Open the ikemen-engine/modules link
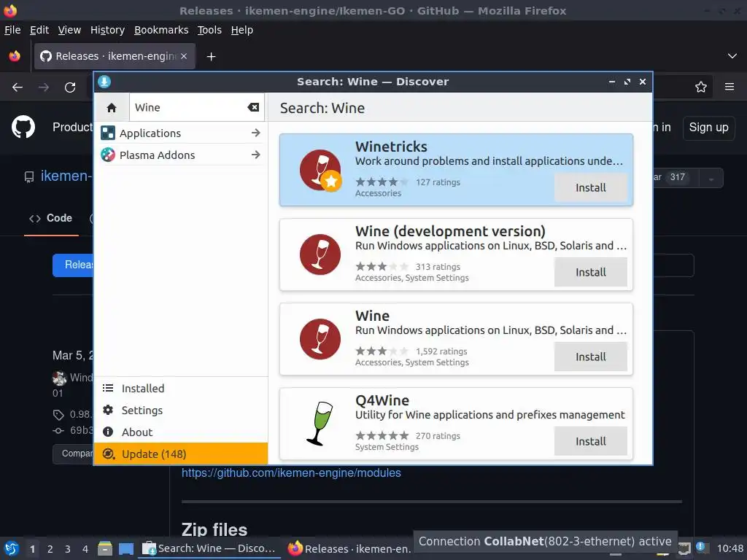The width and height of the screenshot is (747, 560). click(291, 472)
